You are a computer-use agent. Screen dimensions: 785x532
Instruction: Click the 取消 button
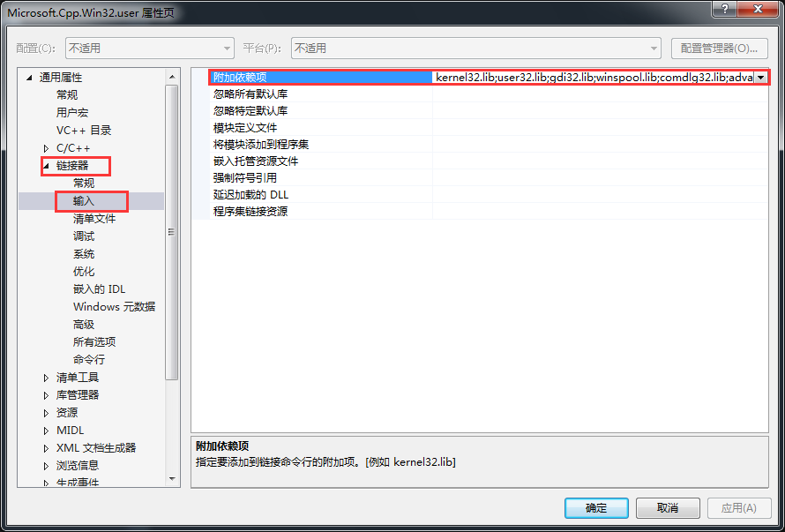click(668, 508)
